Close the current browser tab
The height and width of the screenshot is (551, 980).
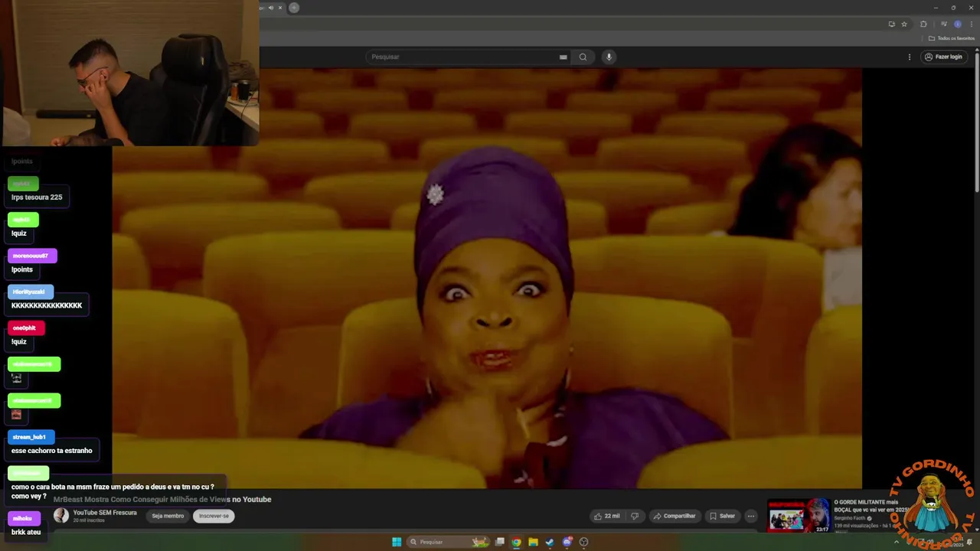point(280,8)
